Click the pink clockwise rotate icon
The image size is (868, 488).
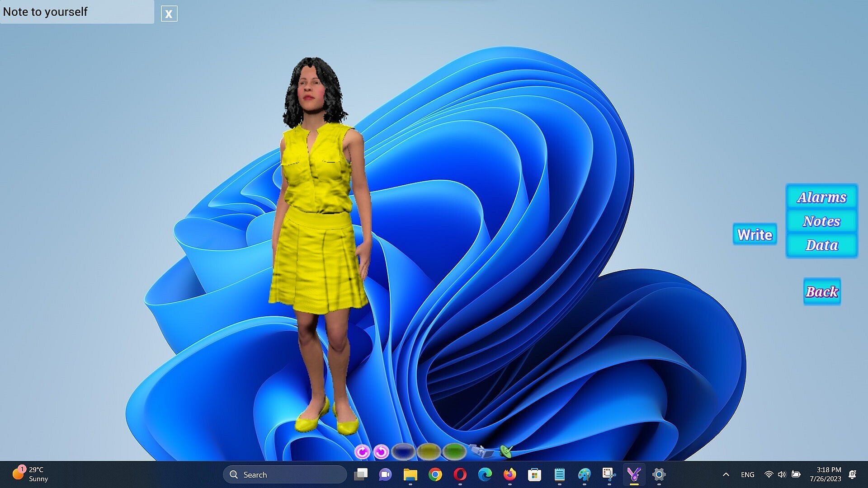362,451
